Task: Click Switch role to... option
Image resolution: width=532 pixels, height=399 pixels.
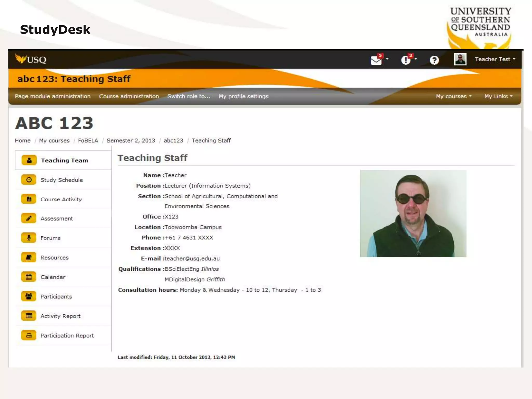Action: pyautogui.click(x=189, y=96)
